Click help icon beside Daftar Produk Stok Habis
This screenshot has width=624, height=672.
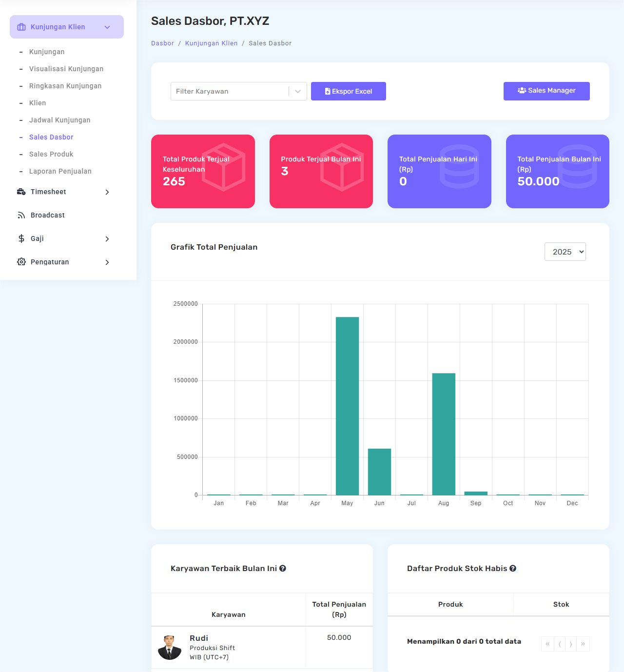point(513,568)
